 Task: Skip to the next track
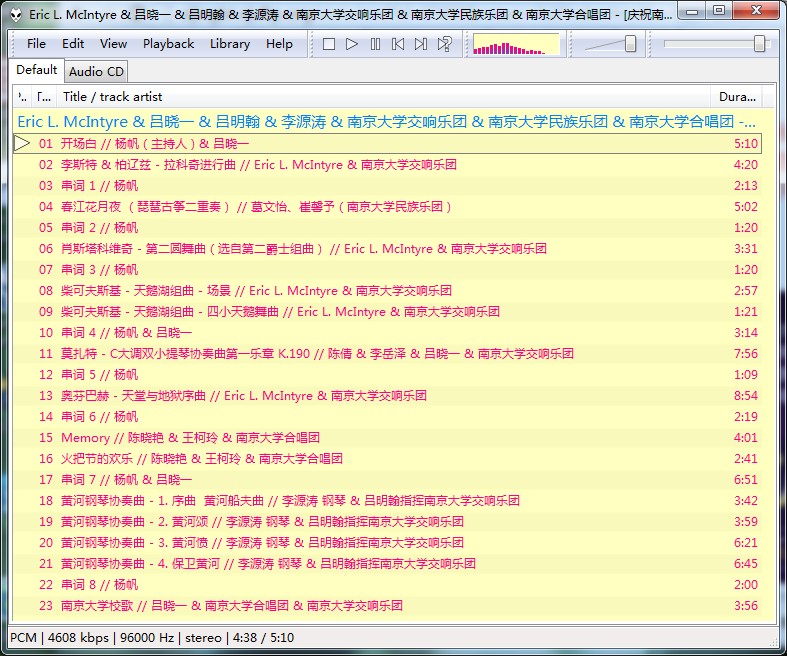point(421,44)
